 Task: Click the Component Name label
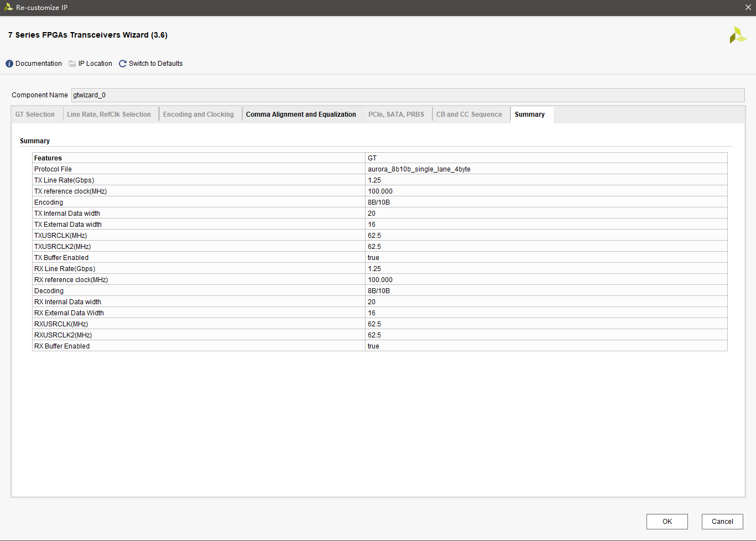coord(40,95)
